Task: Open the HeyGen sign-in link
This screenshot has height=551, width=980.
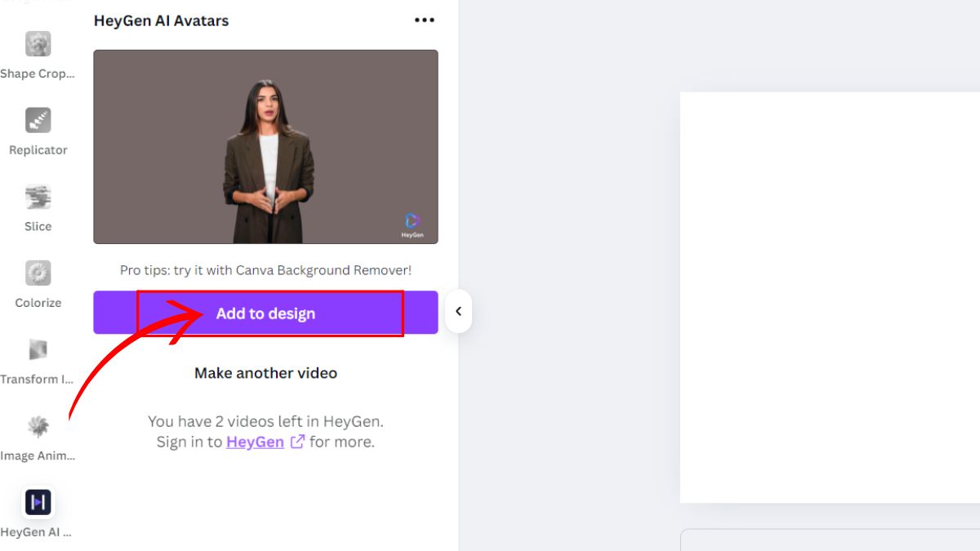Action: [255, 441]
